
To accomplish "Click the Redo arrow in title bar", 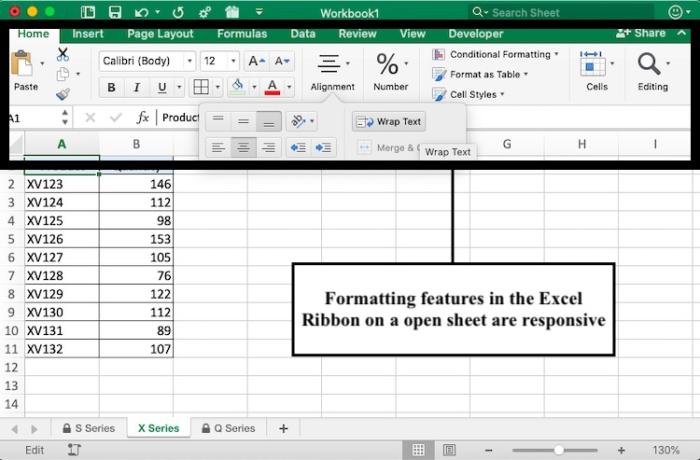I will [178, 13].
